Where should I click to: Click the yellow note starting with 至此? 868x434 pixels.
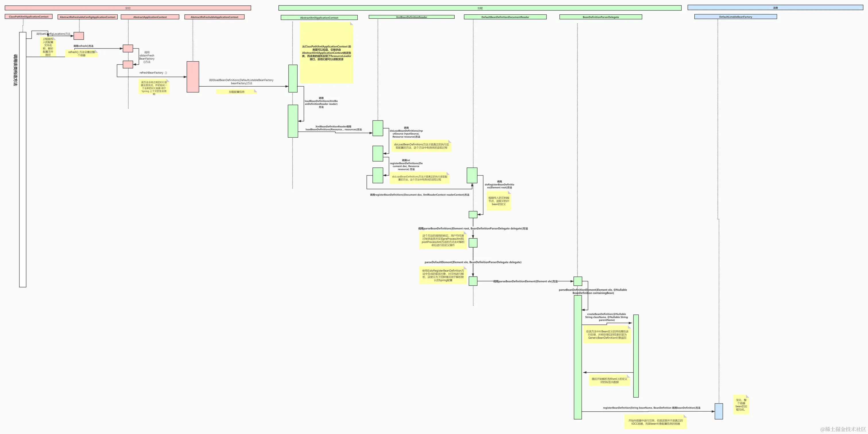(x=741, y=405)
